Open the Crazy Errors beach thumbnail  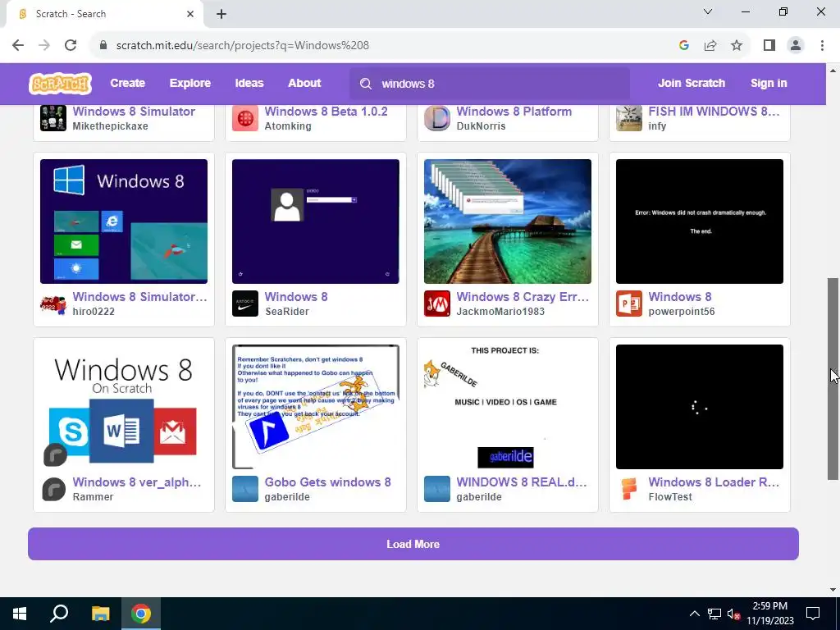(507, 221)
